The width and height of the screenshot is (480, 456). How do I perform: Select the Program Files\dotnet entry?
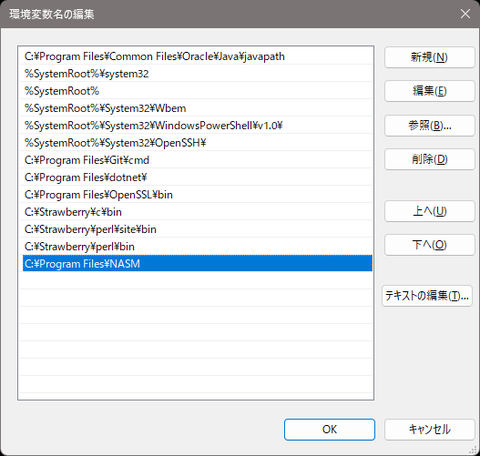tap(196, 178)
